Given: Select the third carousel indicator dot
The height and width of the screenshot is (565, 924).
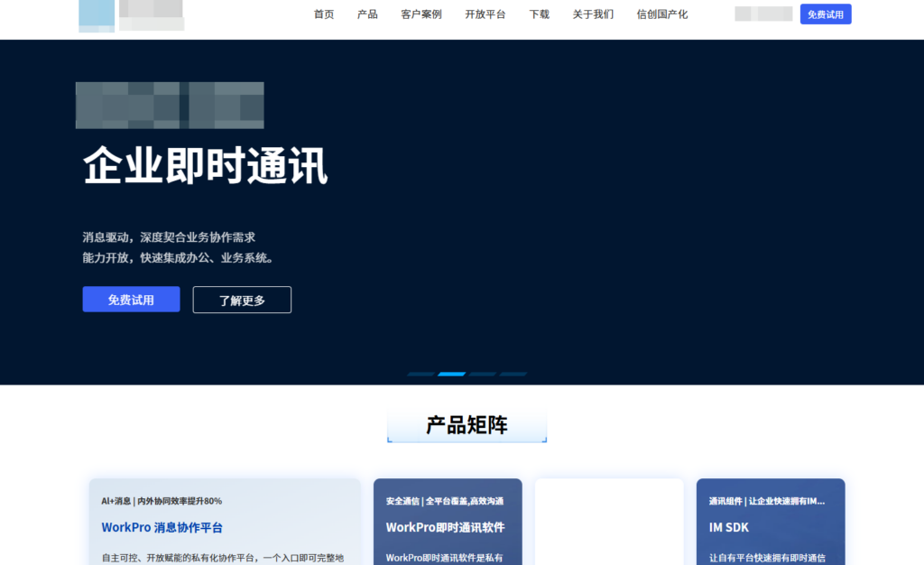Looking at the screenshot, I should (x=482, y=373).
